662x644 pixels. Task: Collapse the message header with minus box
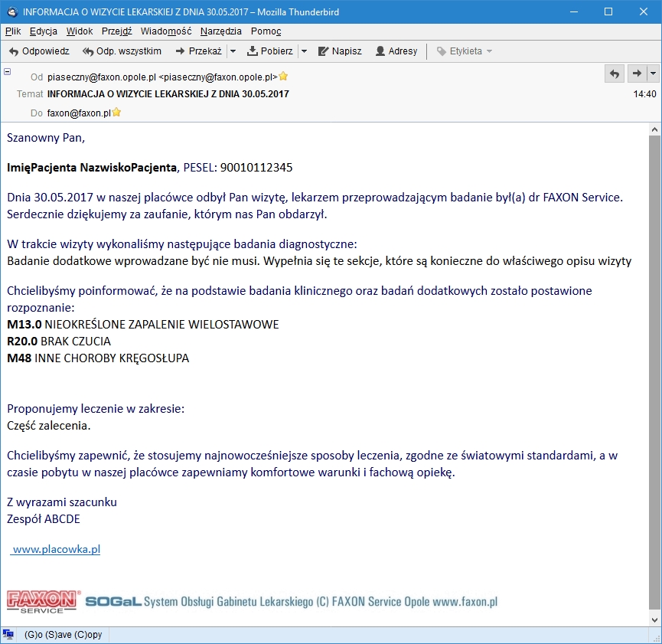tap(7, 71)
